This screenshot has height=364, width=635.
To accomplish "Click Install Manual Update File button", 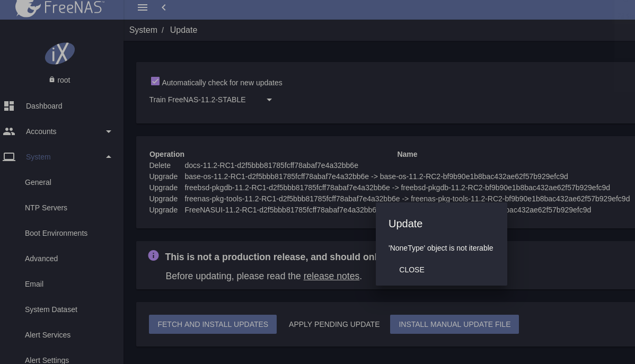I will click(454, 324).
